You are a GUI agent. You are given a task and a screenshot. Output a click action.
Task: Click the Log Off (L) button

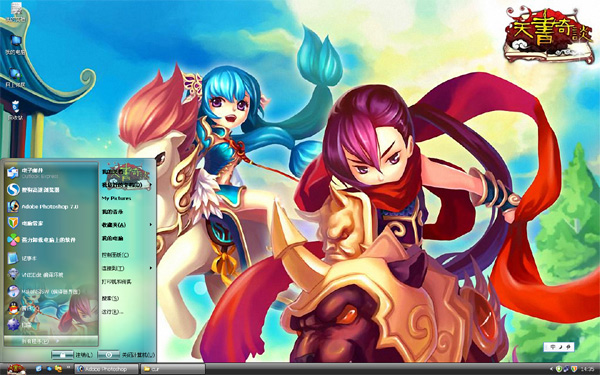pyautogui.click(x=72, y=355)
